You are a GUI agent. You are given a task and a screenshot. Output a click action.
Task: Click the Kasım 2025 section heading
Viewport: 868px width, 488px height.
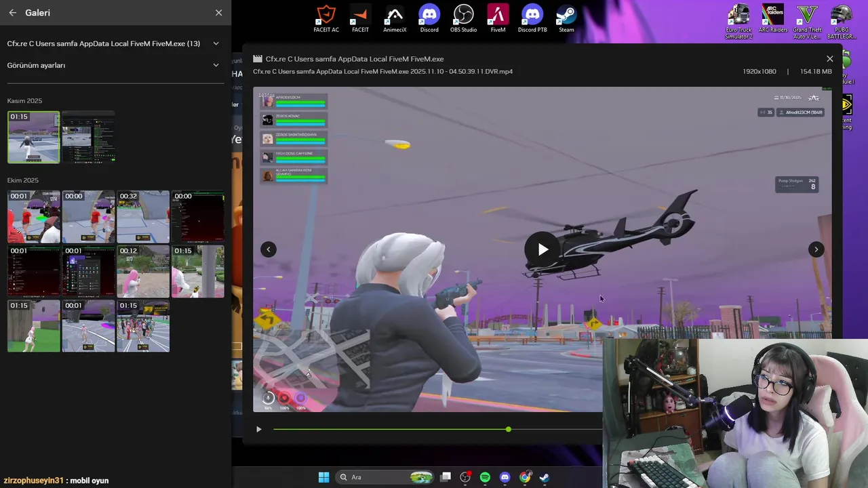coord(24,101)
